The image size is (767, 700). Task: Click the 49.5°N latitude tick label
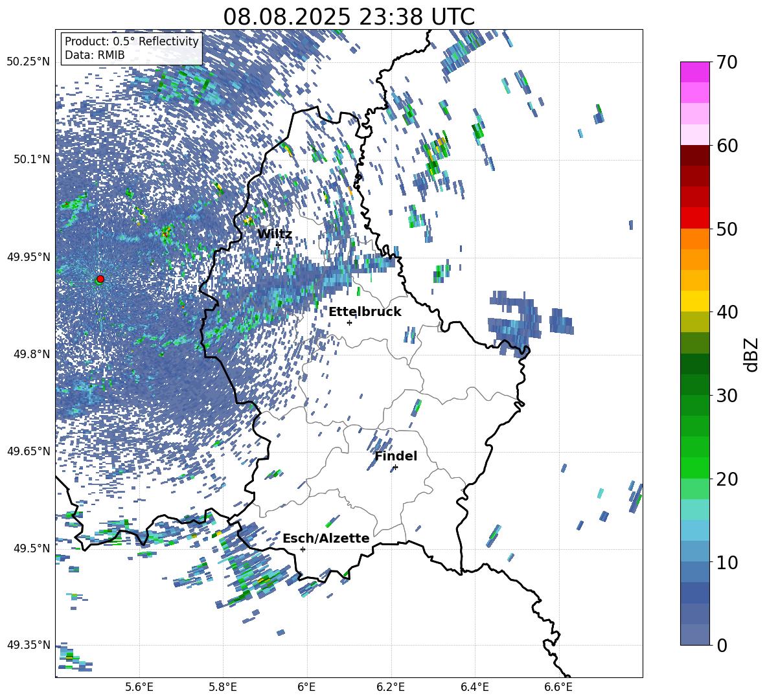pos(31,548)
